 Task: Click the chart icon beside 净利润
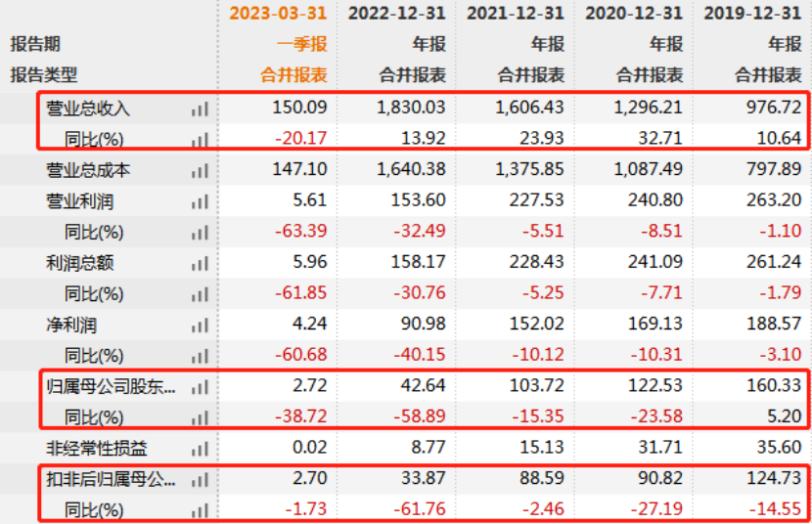[x=200, y=325]
